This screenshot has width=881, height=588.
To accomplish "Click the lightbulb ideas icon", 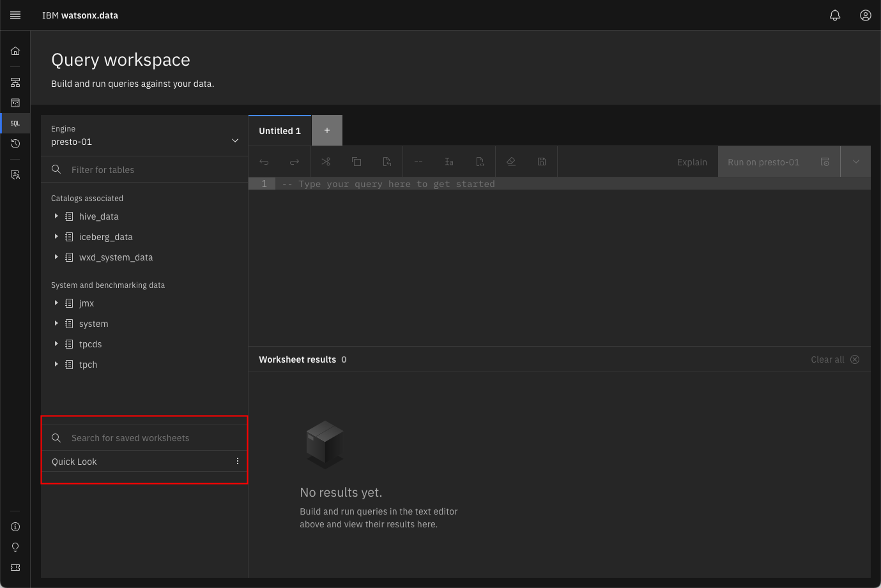I will point(15,547).
